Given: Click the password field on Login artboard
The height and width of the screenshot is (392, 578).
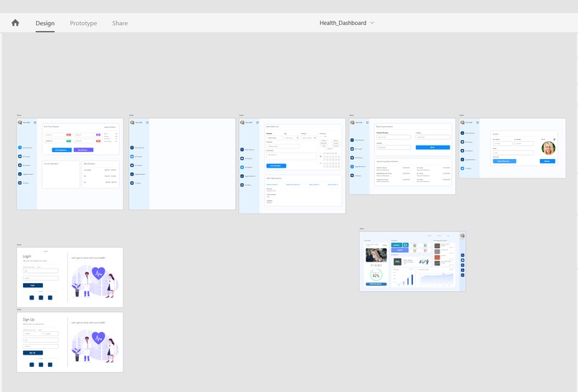Looking at the screenshot, I should coord(41,278).
